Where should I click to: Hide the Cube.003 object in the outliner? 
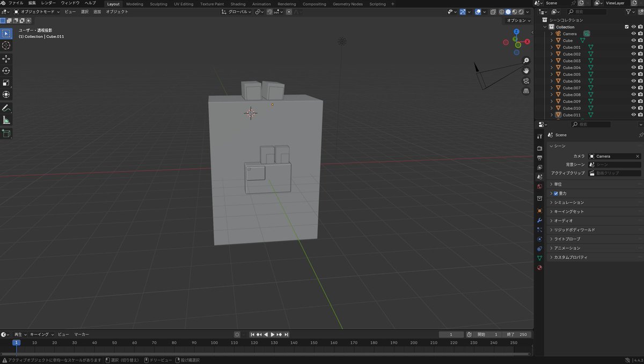click(x=633, y=61)
